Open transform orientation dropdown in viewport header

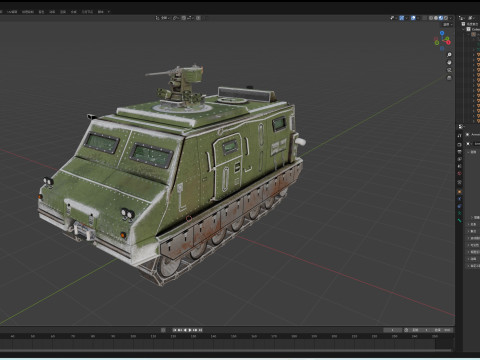pos(162,18)
